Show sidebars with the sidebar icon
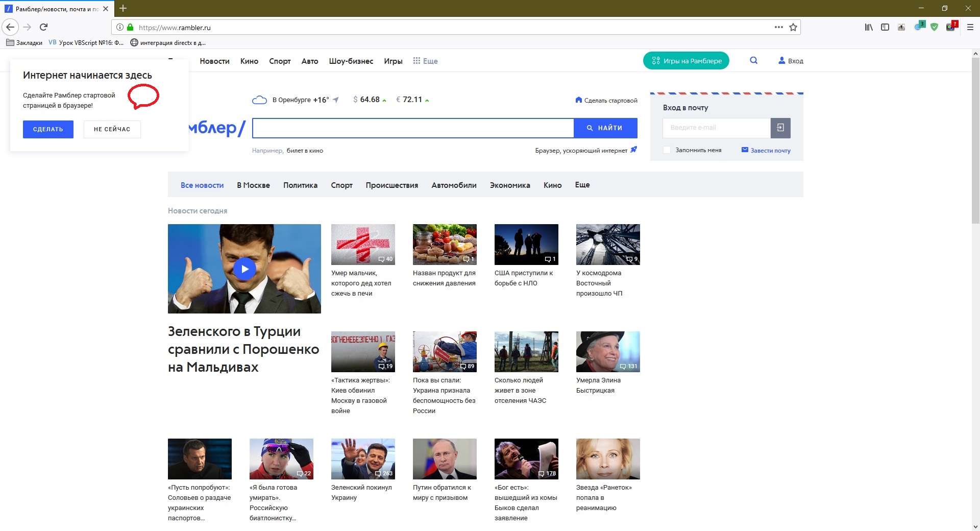The height and width of the screenshot is (531, 980). point(885,27)
